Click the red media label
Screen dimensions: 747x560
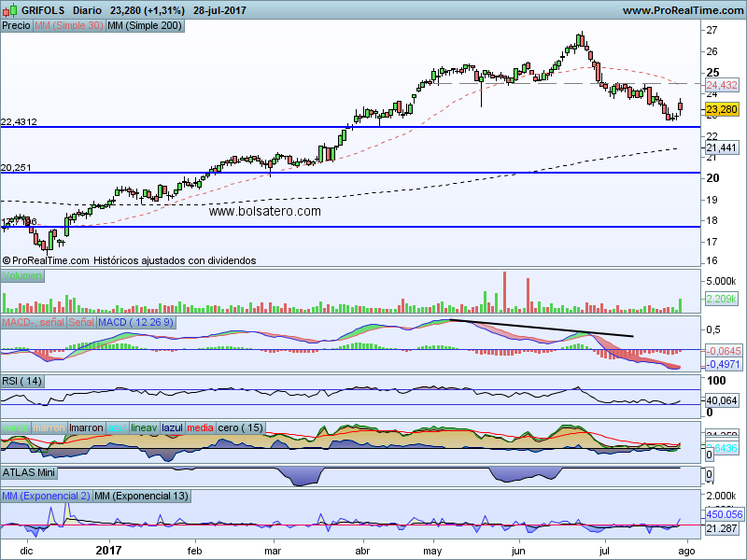point(201,427)
